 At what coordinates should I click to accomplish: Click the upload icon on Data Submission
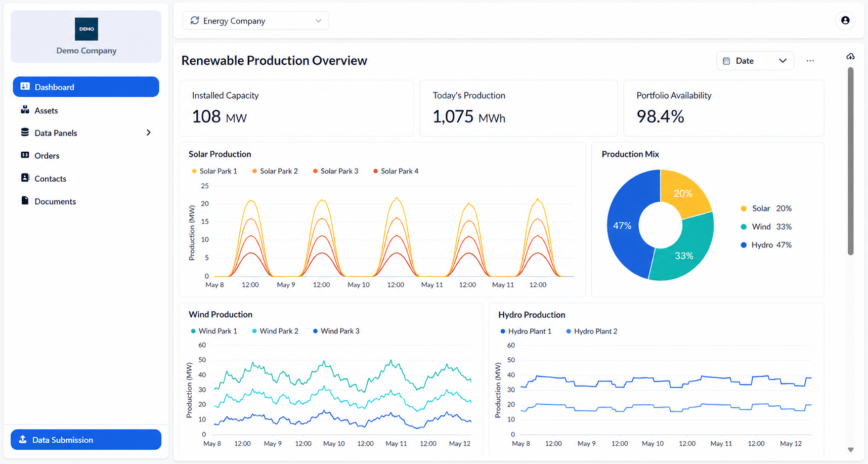point(23,439)
